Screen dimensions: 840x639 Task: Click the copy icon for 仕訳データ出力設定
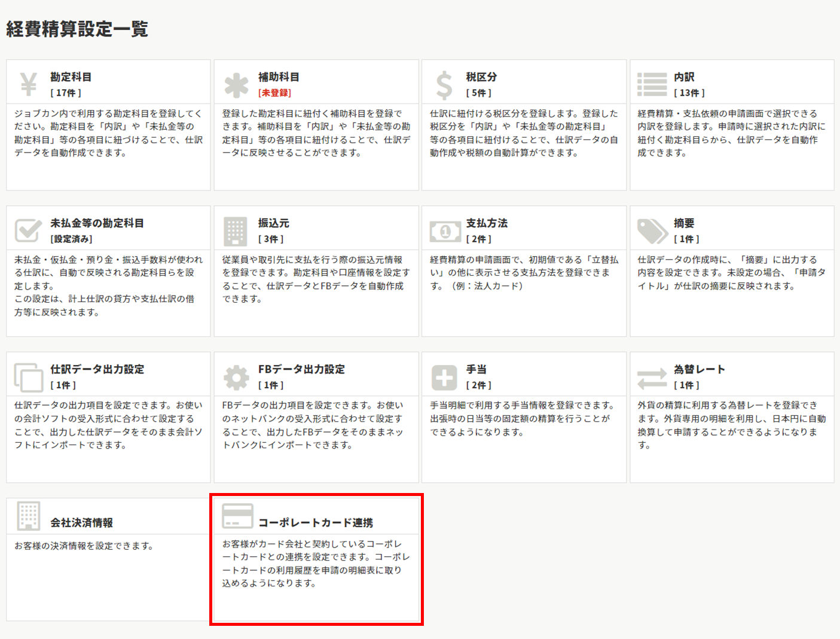pos(28,377)
